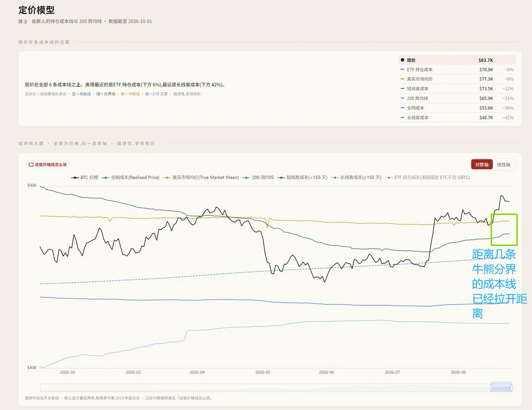
Task: Toggle 长线客成本(≥155 天) legend entry
Action: click(356, 177)
